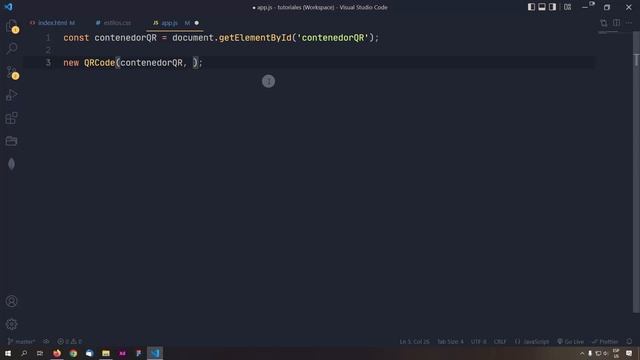Viewport: 640px width, 360px height.
Task: Click line number 1 in the gutter
Action: [48, 38]
